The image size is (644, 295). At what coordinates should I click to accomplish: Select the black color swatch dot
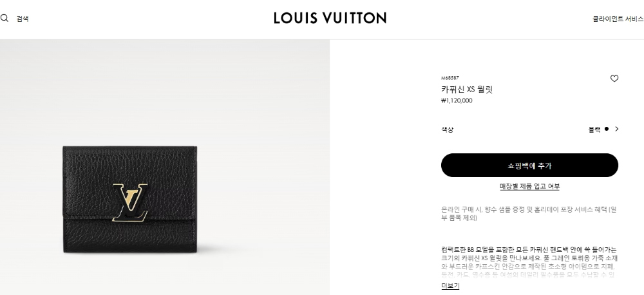(x=607, y=129)
